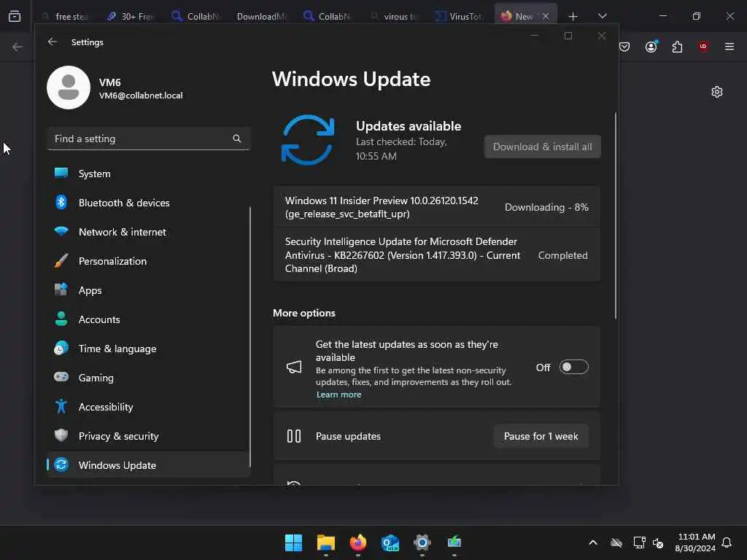747x560 pixels.
Task: Open Personalization settings
Action: point(149,261)
